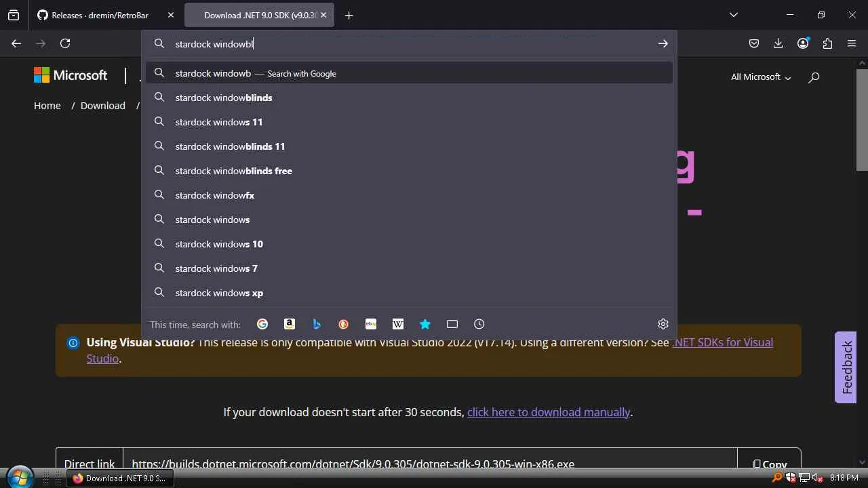Reload the current page

coord(65,43)
